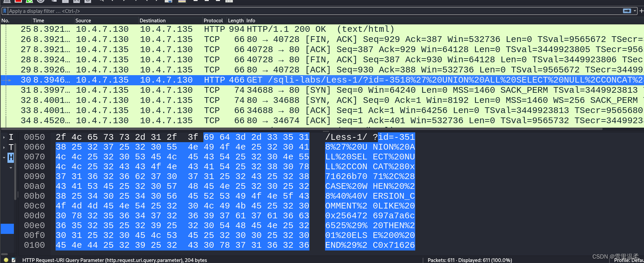The height and width of the screenshot is (263, 644).
Task: Click source 10.4.7.135 in packet 31 row
Action: click(102, 90)
